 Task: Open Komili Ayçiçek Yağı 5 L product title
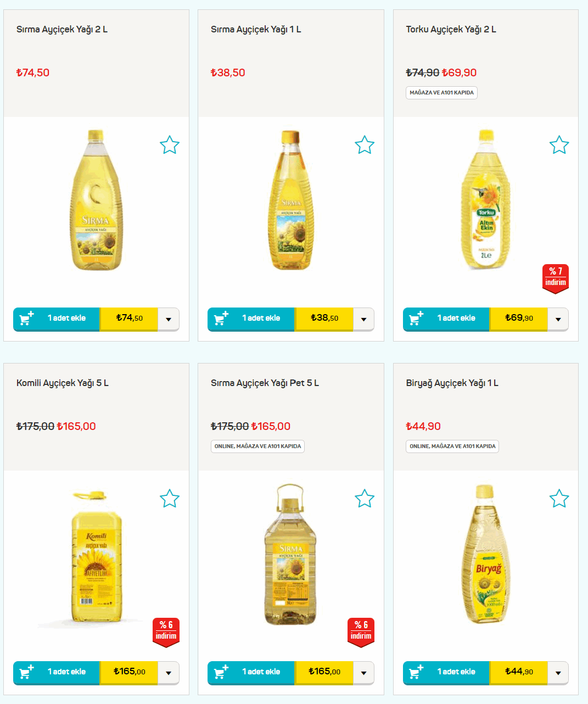(63, 383)
